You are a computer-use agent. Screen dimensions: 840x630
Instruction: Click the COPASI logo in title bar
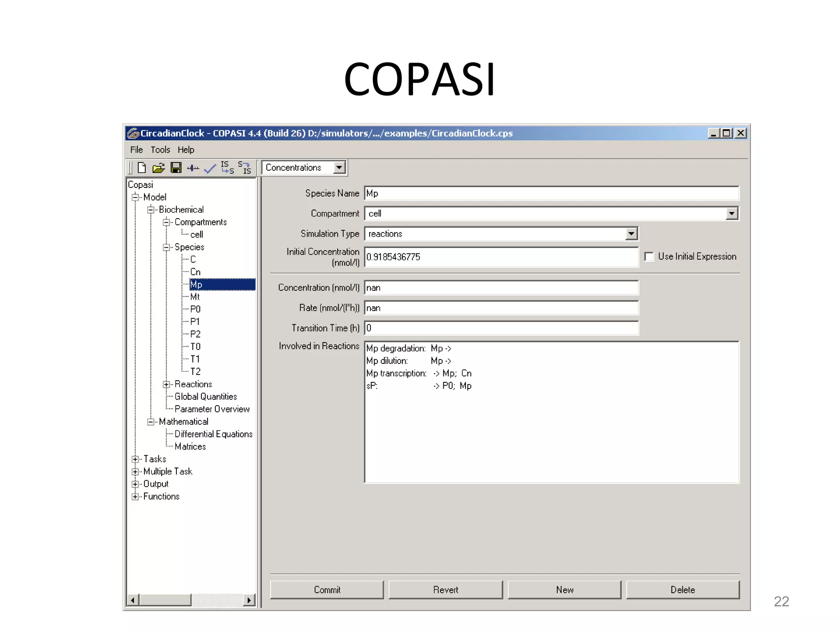click(133, 133)
